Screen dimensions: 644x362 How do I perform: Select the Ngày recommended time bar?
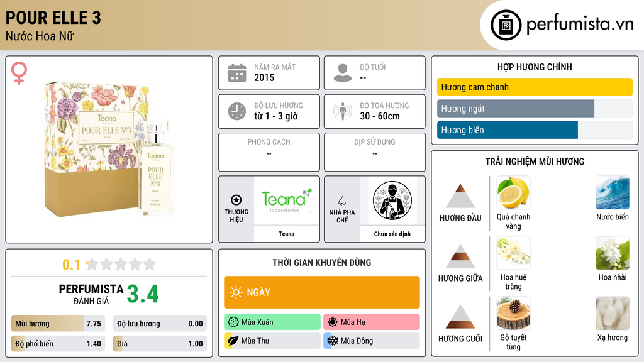[x=322, y=292]
